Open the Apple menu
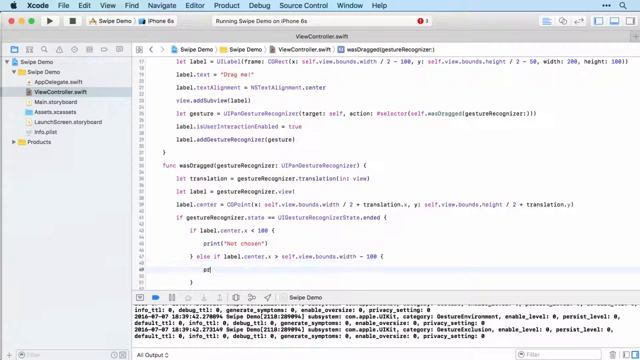This screenshot has height=360, width=640. [x=13, y=6]
